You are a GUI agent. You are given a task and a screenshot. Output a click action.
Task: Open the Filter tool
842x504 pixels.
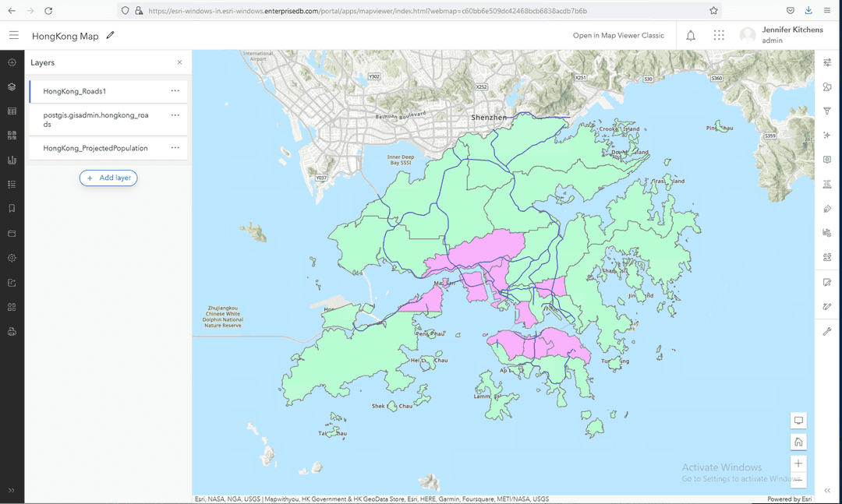pyautogui.click(x=826, y=111)
